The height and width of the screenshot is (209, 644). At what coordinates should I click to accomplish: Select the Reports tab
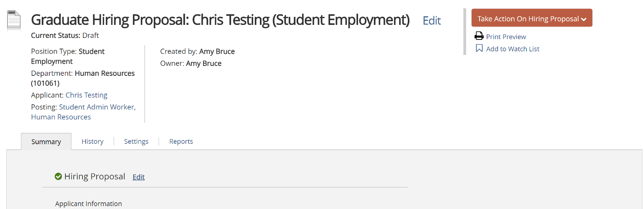tap(181, 141)
